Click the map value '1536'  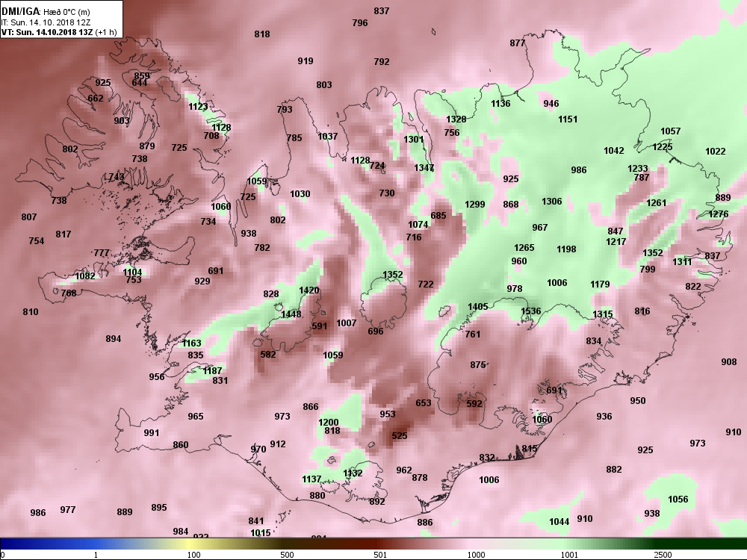[x=530, y=311]
